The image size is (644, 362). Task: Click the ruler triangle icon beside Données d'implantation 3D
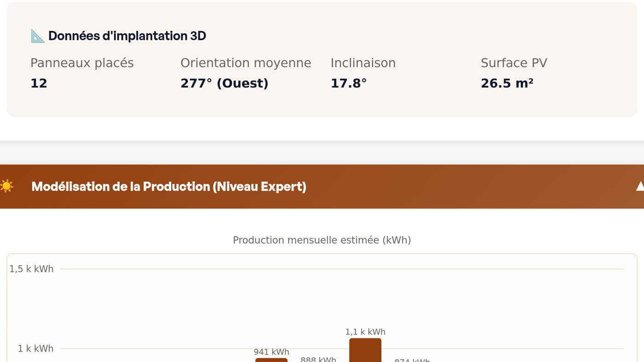pos(38,36)
